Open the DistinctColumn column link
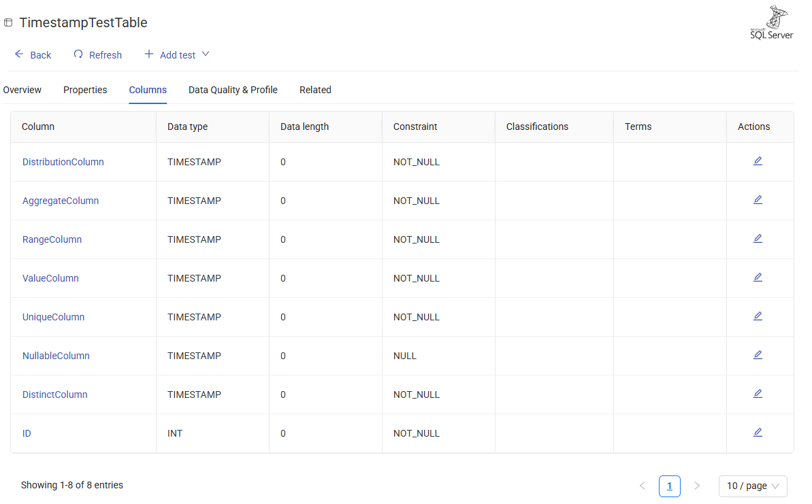 click(54, 394)
